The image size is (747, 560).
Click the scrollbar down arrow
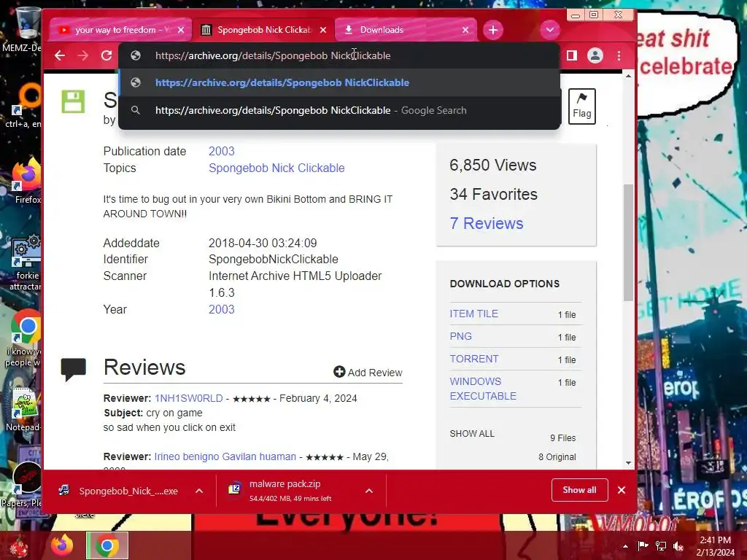click(628, 463)
